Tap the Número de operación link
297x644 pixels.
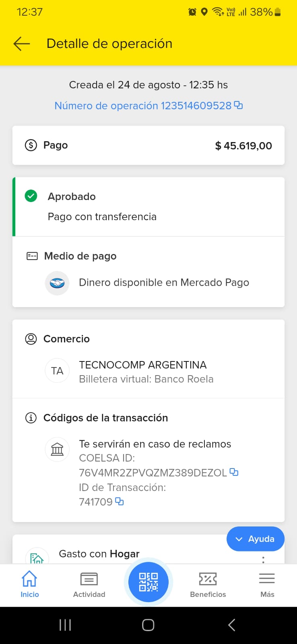pyautogui.click(x=143, y=106)
